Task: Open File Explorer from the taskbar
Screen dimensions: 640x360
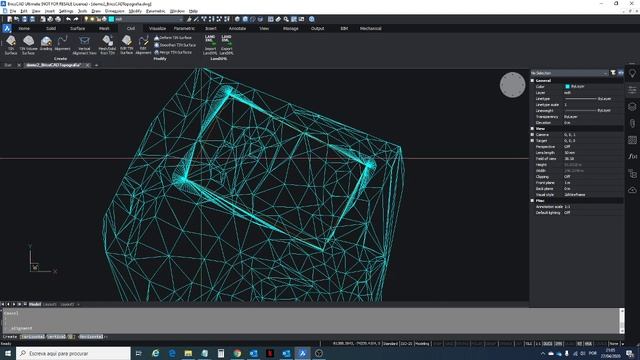Action: pyautogui.click(x=188, y=353)
